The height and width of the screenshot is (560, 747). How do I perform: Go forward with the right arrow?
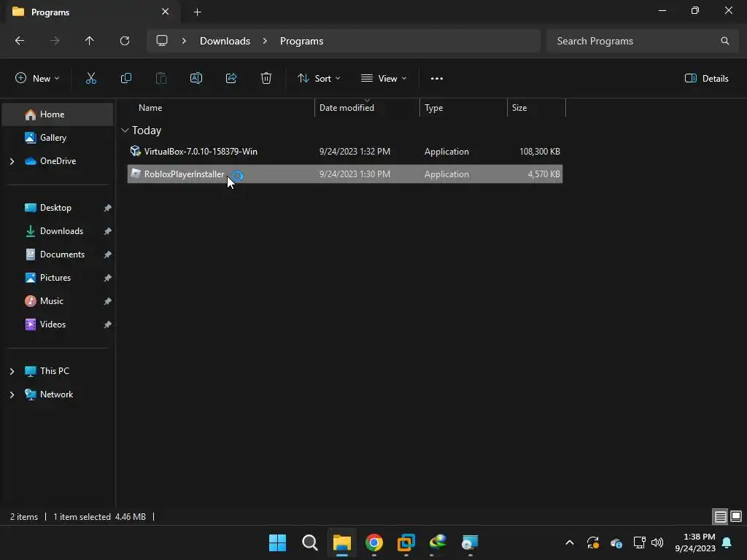(55, 41)
